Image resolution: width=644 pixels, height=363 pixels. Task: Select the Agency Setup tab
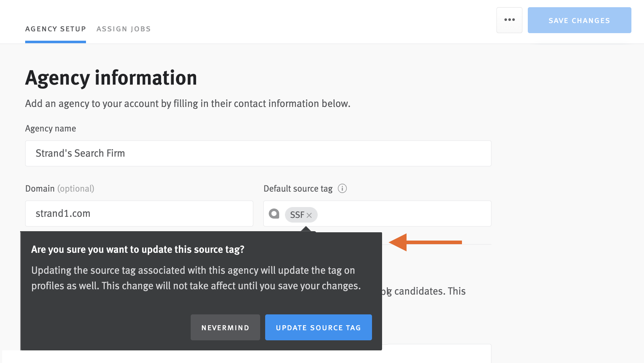click(55, 29)
